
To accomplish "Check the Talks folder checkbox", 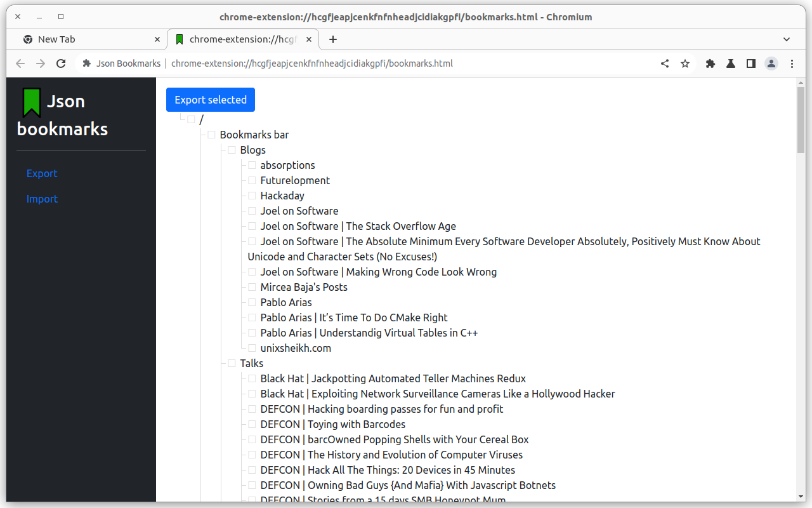I will click(232, 363).
